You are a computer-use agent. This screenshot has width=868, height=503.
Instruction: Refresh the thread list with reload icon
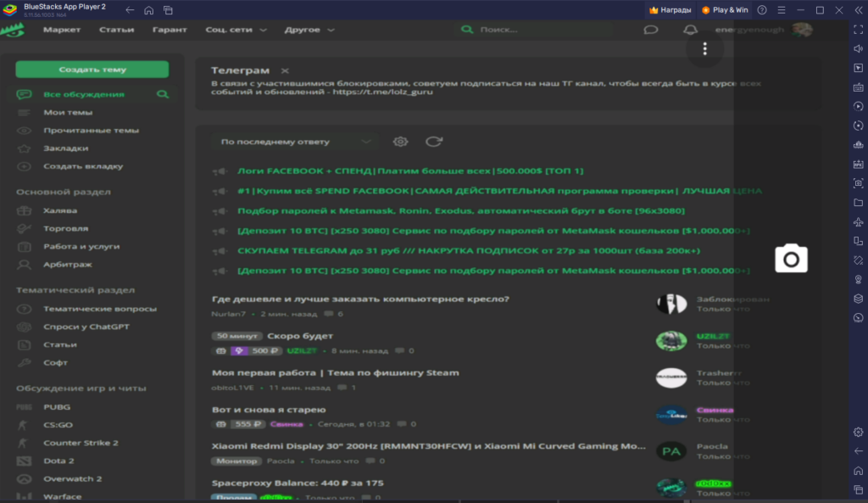click(434, 142)
